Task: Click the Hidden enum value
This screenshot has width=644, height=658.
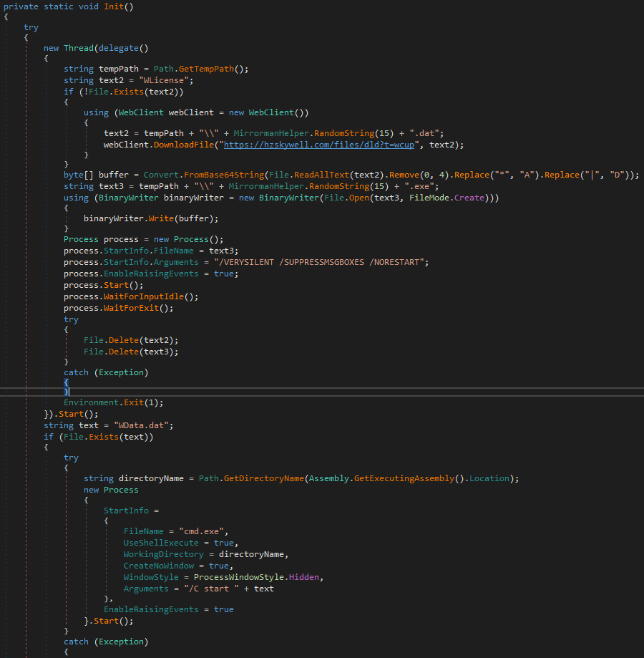Action: 304,577
